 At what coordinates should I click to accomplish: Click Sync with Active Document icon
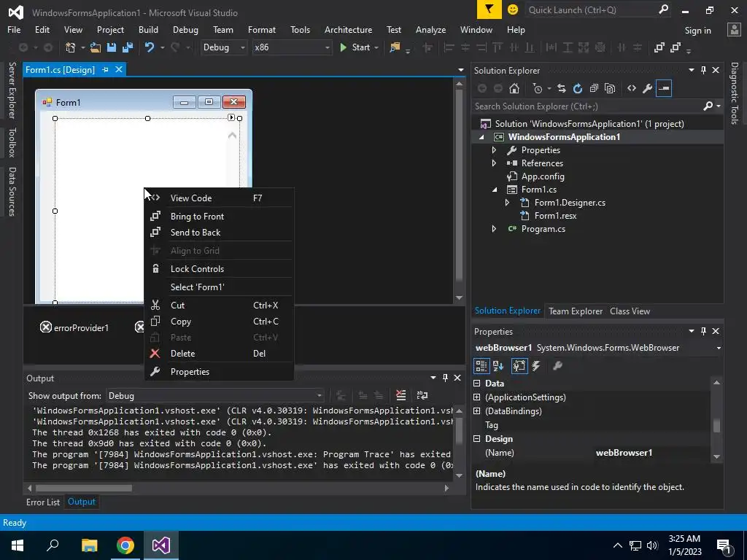(562, 88)
